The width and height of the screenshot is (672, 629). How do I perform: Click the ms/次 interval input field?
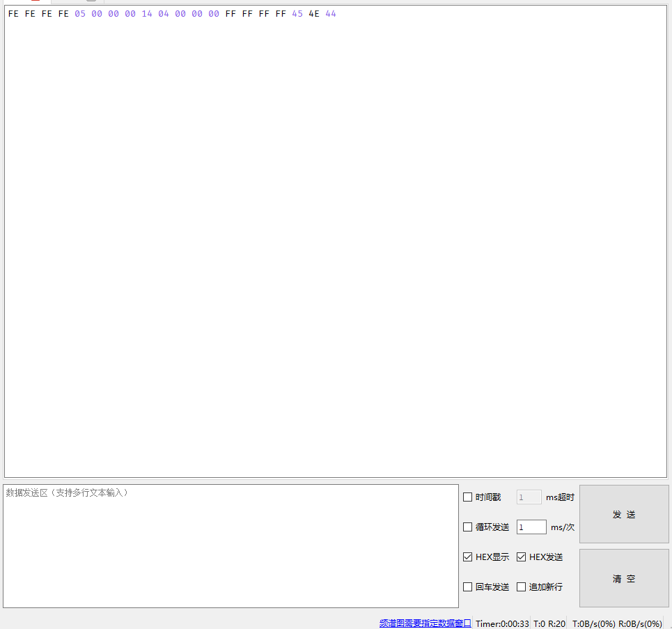coord(531,527)
